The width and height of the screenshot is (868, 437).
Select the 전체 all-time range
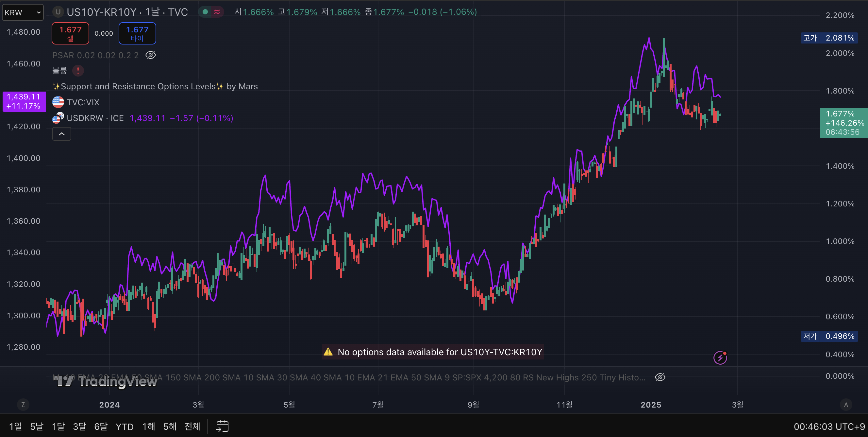click(192, 427)
